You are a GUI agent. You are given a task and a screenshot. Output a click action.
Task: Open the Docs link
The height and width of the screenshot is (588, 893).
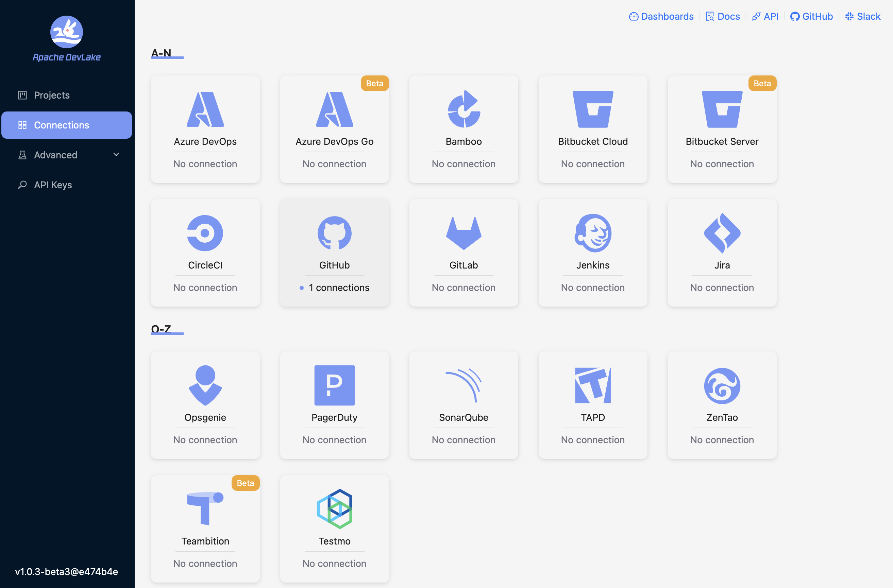coord(723,17)
